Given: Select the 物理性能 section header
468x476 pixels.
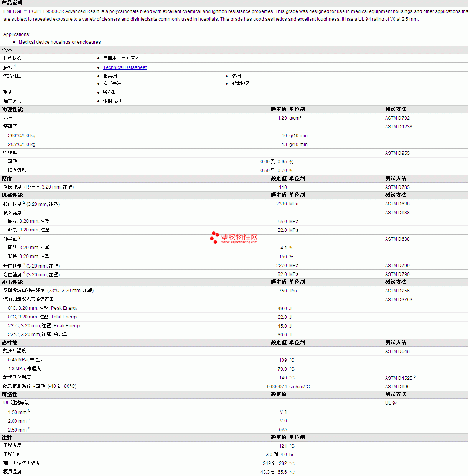Looking at the screenshot, I should 12,109.
